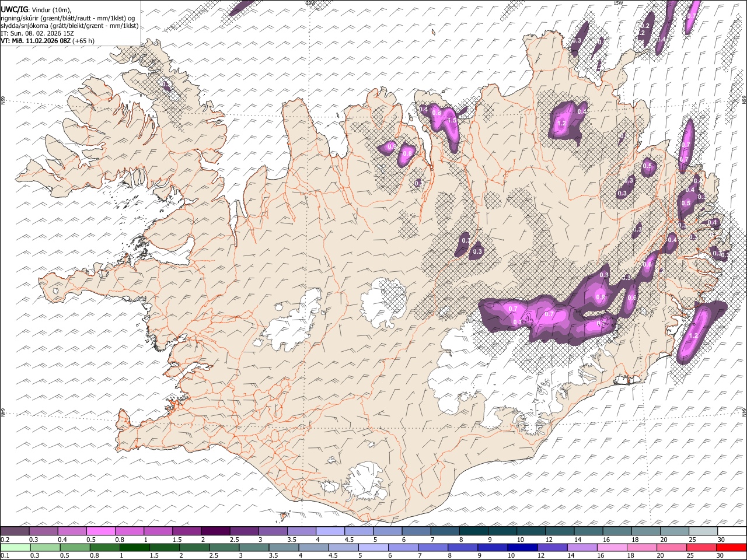Select the 0.5 bright pink snow legend swatch

(101, 531)
